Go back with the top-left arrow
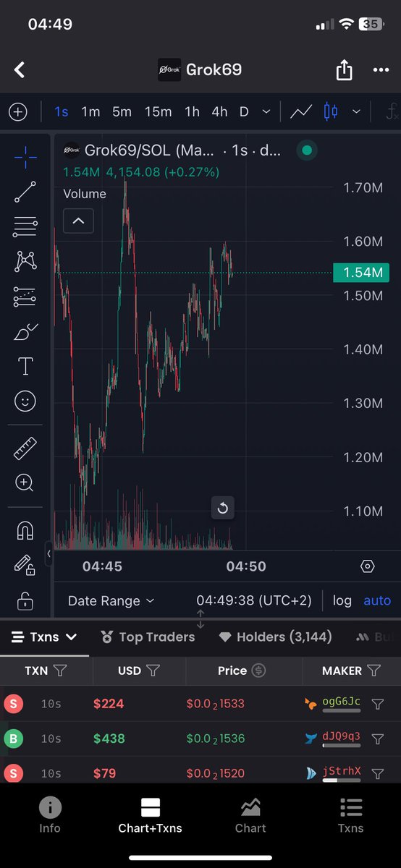401x868 pixels. pyautogui.click(x=20, y=70)
